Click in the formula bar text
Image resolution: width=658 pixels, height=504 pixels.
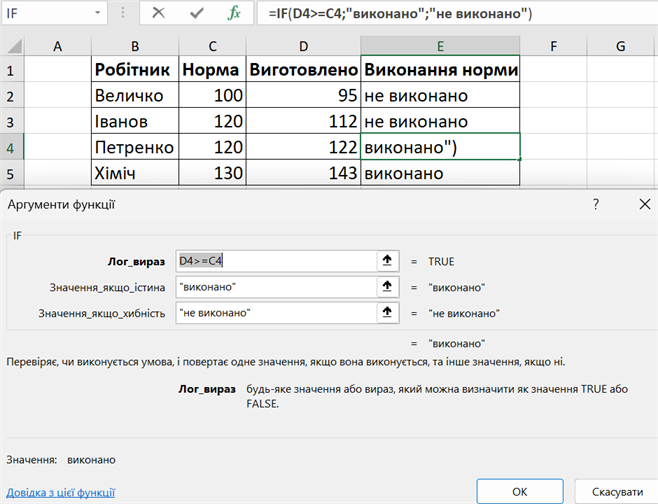[450, 14]
